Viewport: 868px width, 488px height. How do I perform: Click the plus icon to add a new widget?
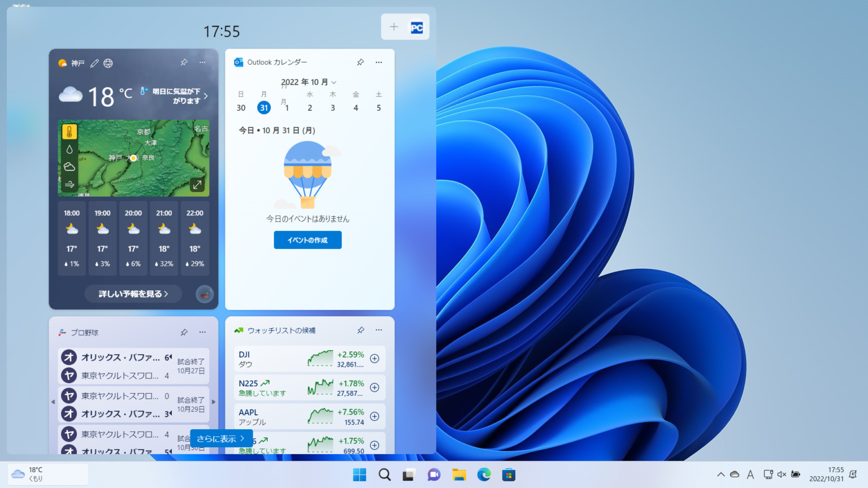pos(394,27)
